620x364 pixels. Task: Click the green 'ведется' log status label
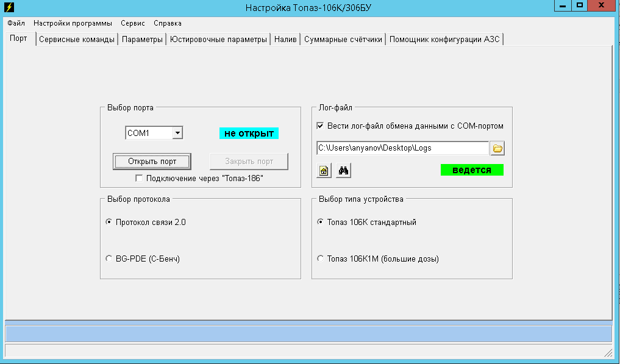pyautogui.click(x=472, y=170)
